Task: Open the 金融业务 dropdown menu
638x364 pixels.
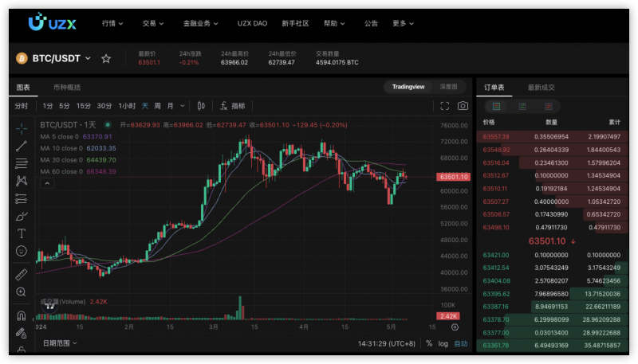Action: (x=201, y=24)
